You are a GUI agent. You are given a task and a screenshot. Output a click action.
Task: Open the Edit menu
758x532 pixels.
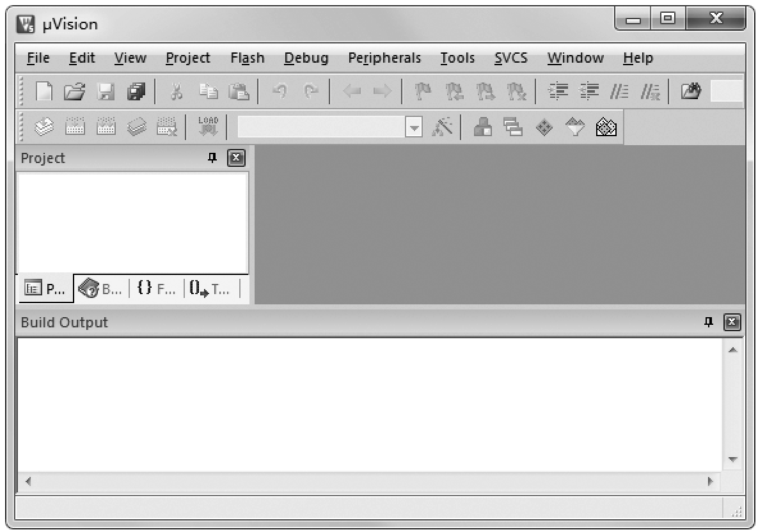(x=82, y=58)
